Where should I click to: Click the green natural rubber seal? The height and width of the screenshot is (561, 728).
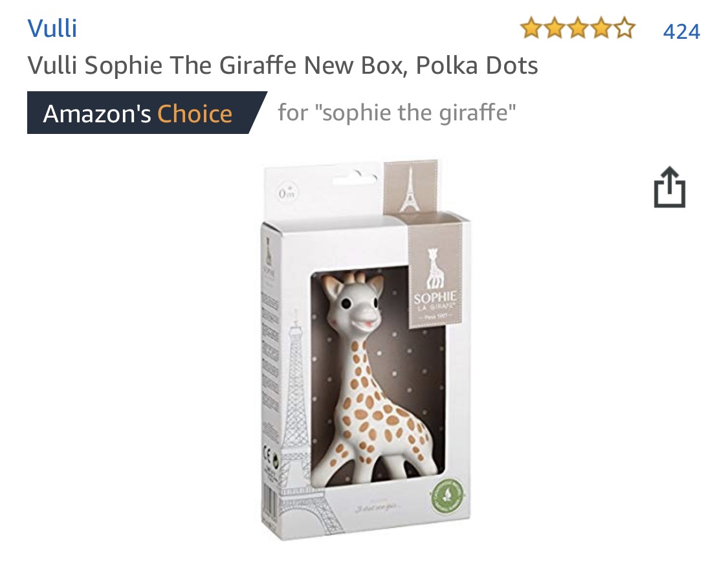click(446, 496)
